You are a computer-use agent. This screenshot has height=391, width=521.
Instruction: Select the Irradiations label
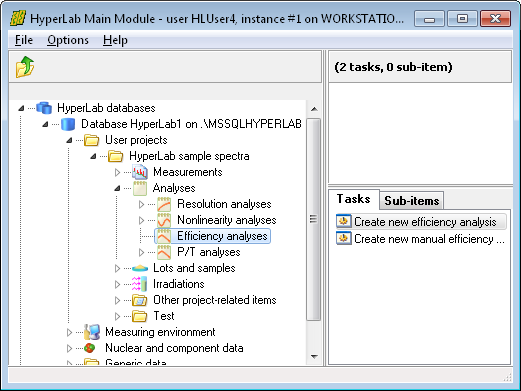click(x=179, y=284)
